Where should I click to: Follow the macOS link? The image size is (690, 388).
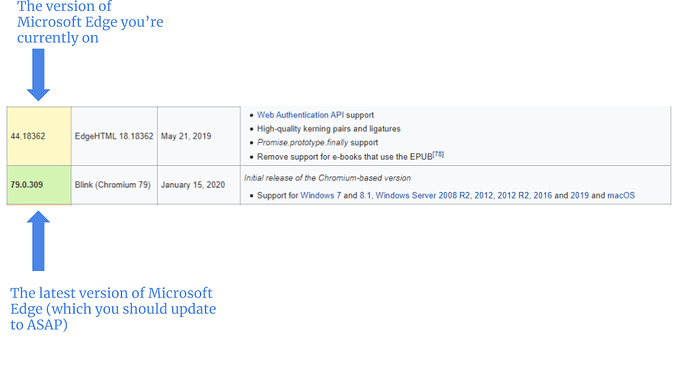[x=621, y=195]
